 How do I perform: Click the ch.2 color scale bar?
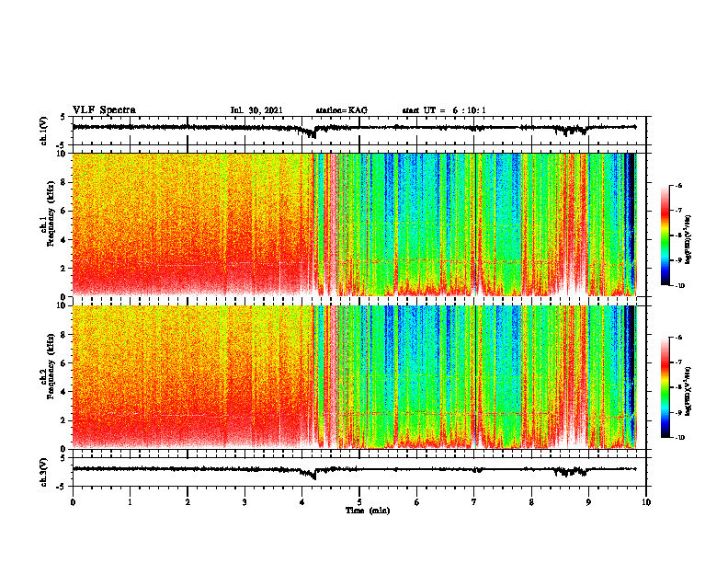665,387
